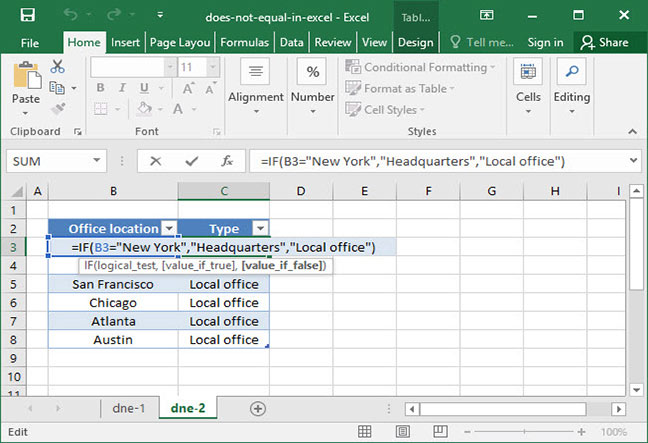Open the font size dropdown

click(x=213, y=67)
